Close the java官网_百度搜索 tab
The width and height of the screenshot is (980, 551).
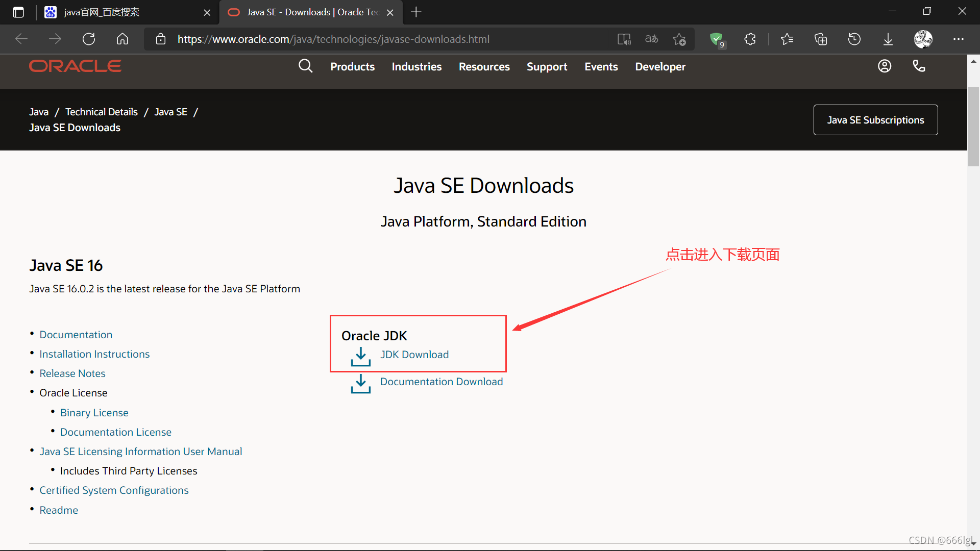click(207, 12)
